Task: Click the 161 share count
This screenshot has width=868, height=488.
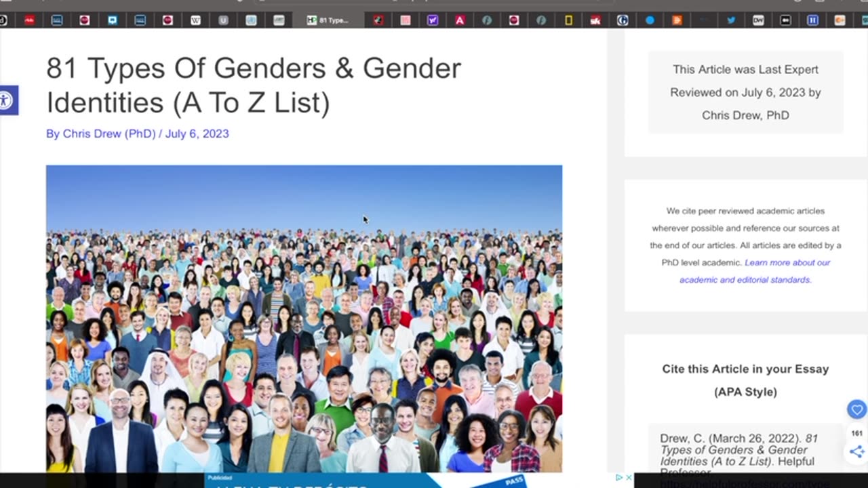Action: coord(856,433)
